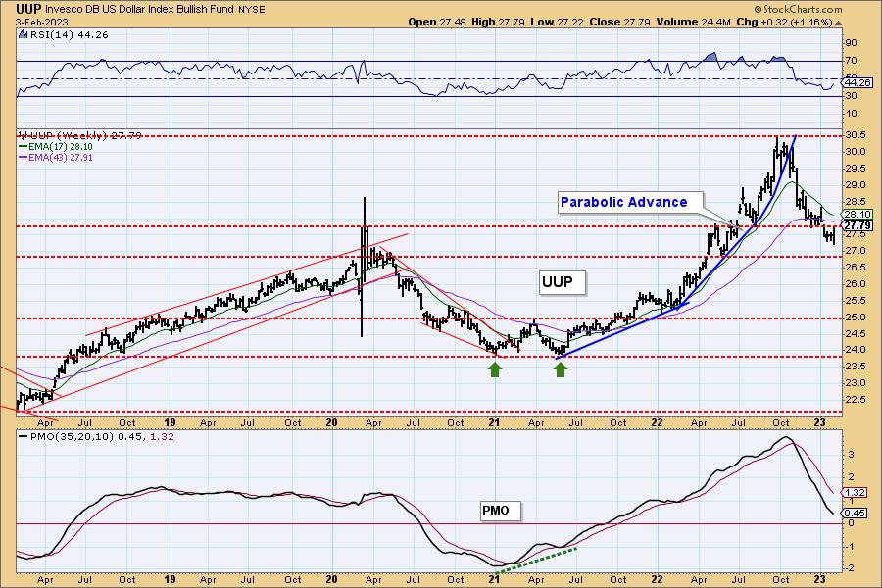
Task: Click the 90 label on RSI axis
Action: (851, 43)
